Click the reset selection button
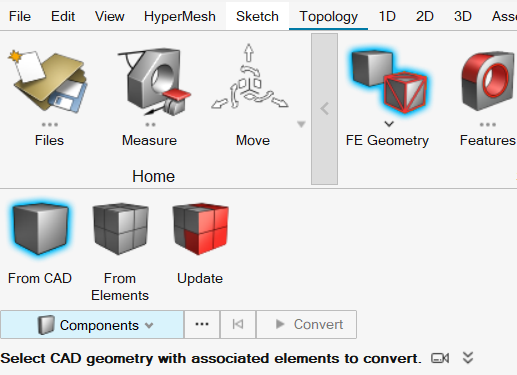517x375 pixels. 238,324
